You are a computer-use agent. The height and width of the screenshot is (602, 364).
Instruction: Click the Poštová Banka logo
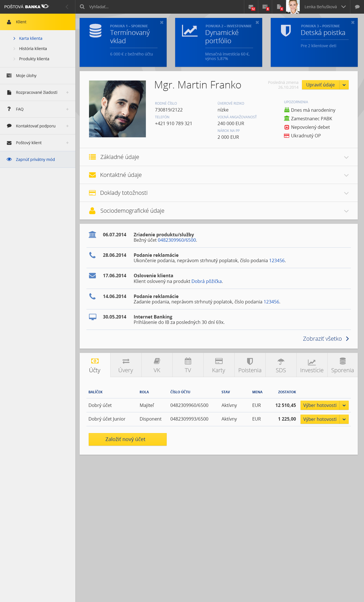(27, 7)
